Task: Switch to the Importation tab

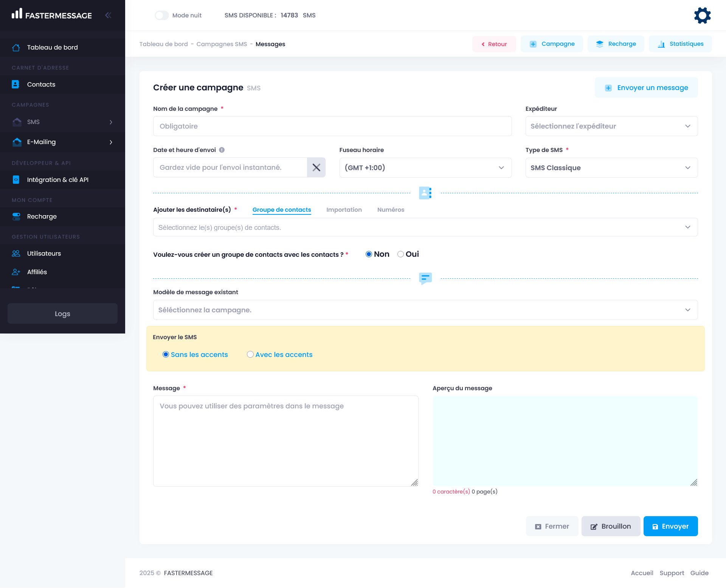Action: coord(344,209)
